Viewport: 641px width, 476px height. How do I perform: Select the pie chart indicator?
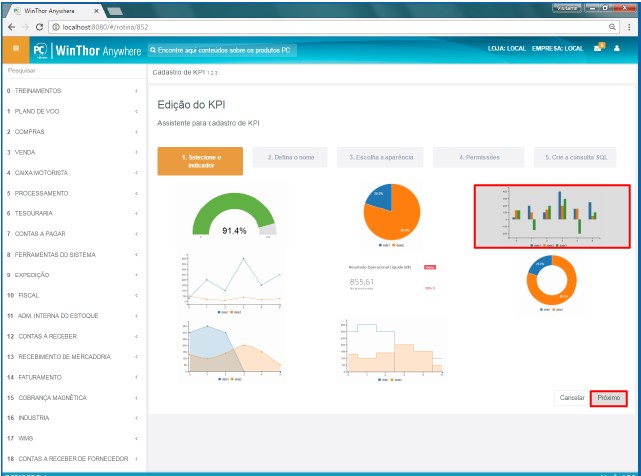pos(392,216)
